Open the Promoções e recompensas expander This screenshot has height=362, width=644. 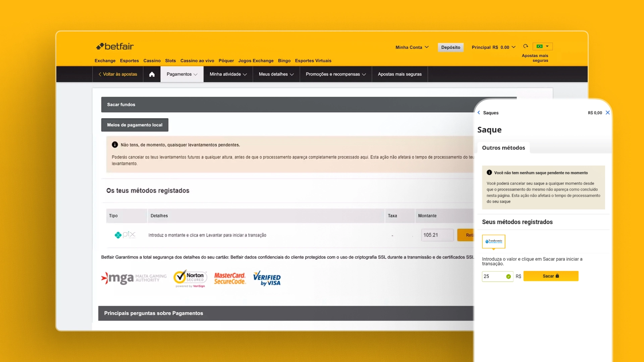(x=336, y=74)
